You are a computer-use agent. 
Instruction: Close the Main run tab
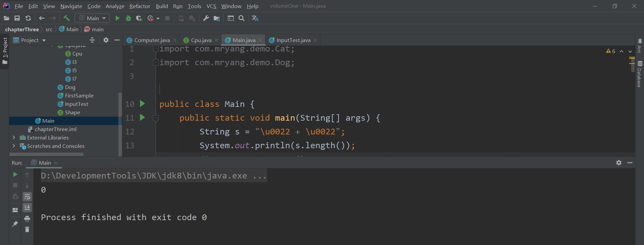coord(56,163)
